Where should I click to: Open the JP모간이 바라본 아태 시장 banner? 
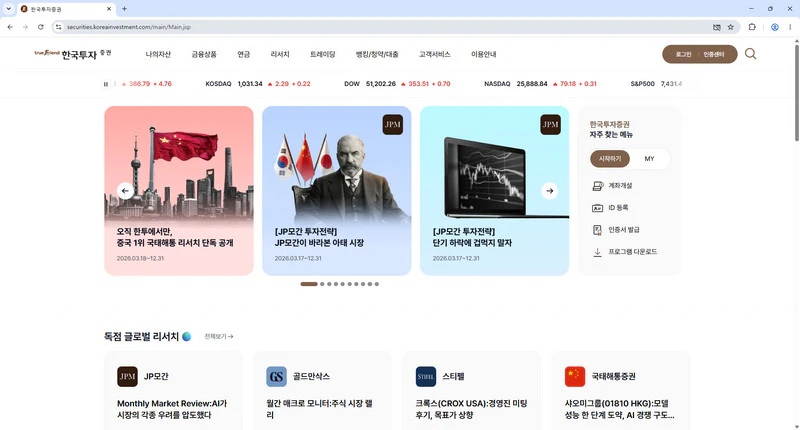click(x=337, y=191)
